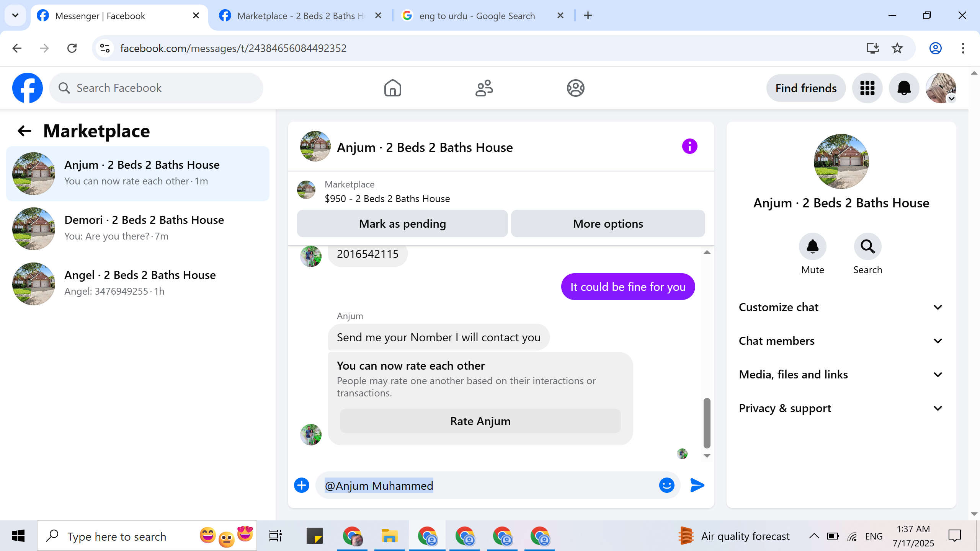
Task: Mute the conversation with bell icon
Action: (812, 246)
